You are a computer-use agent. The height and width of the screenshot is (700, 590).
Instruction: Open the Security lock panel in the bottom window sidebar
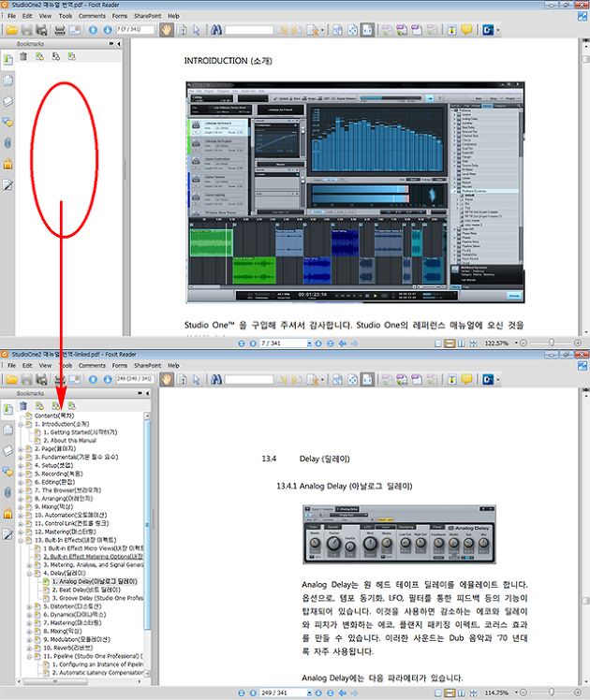pos(7,513)
